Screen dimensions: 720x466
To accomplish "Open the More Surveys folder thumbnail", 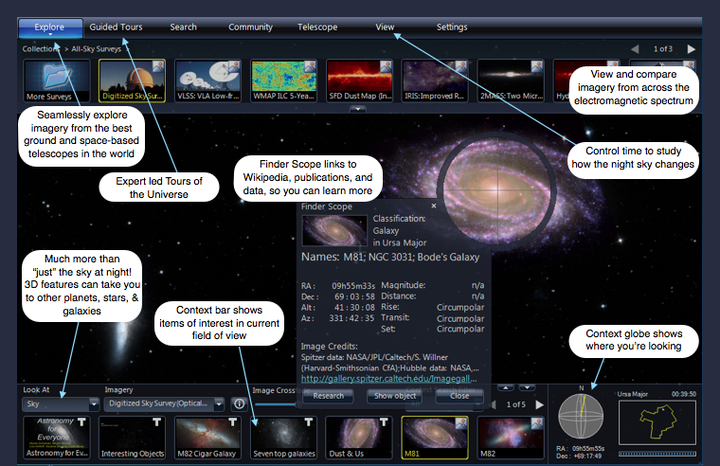I will [x=57, y=80].
